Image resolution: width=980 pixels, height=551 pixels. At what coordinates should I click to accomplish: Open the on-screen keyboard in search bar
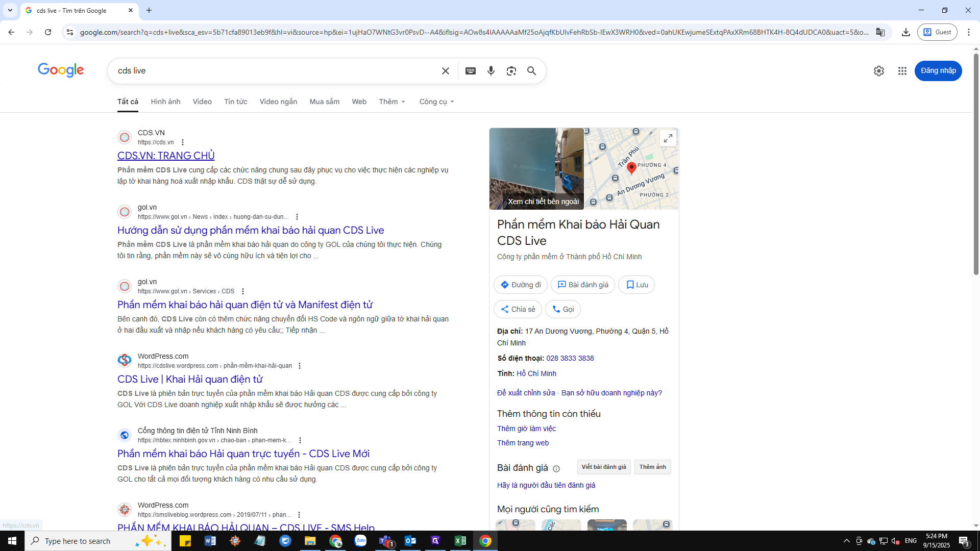[470, 70]
